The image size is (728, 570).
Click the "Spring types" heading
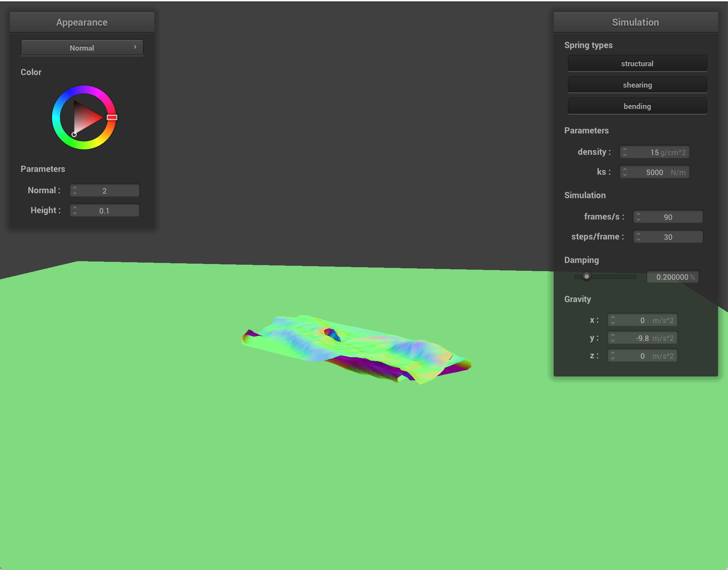point(588,45)
